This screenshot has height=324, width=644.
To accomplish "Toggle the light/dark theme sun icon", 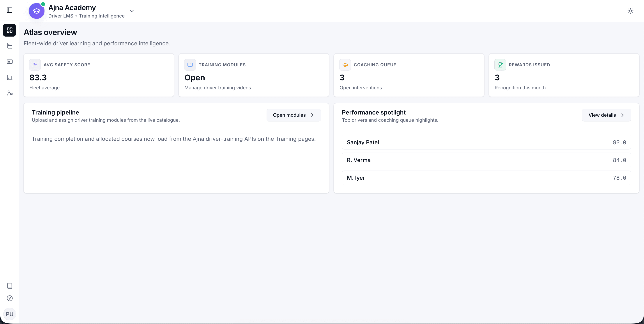I will coord(630,11).
